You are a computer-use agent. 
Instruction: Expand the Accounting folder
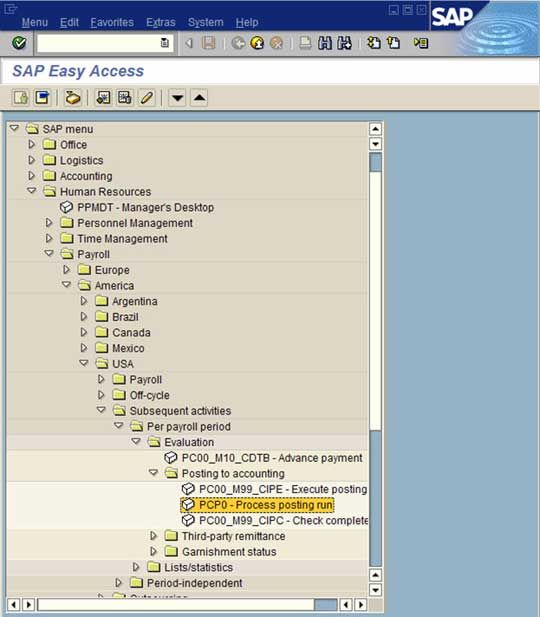coord(31,175)
